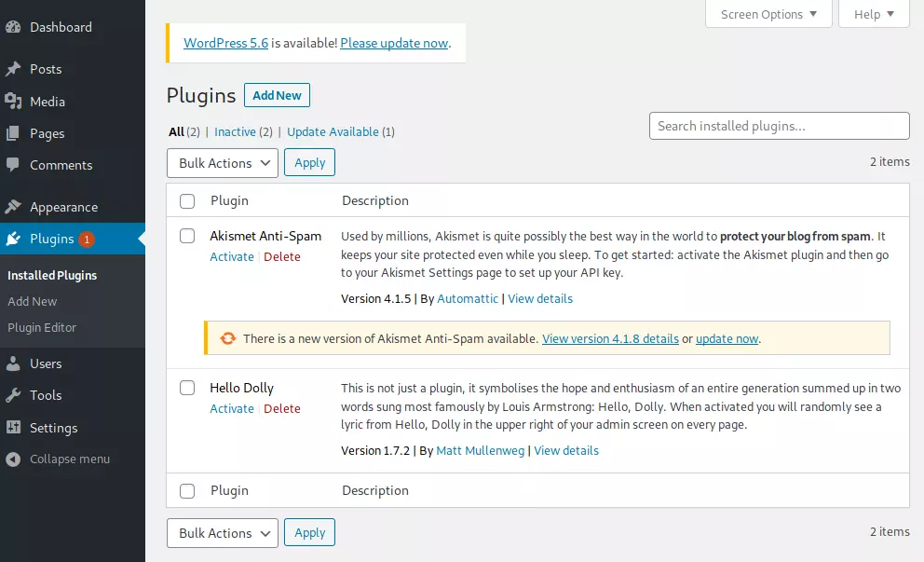Click the Posts pushpin icon
The height and width of the screenshot is (562, 924).
13,69
